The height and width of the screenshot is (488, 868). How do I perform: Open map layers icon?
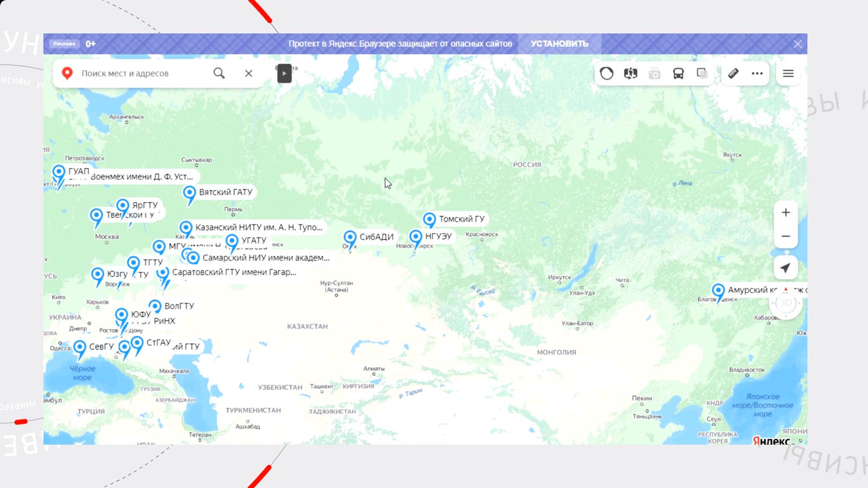(702, 73)
